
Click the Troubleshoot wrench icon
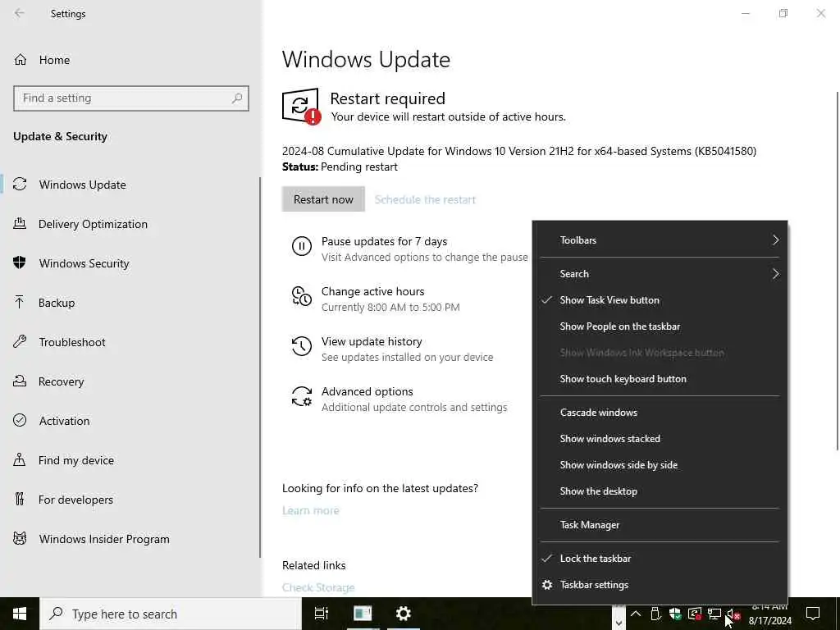pos(20,342)
